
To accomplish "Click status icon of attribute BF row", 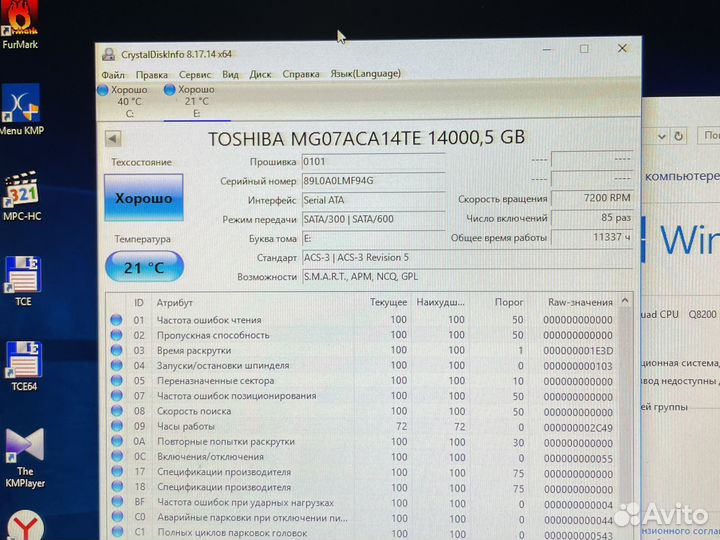I will (x=118, y=502).
